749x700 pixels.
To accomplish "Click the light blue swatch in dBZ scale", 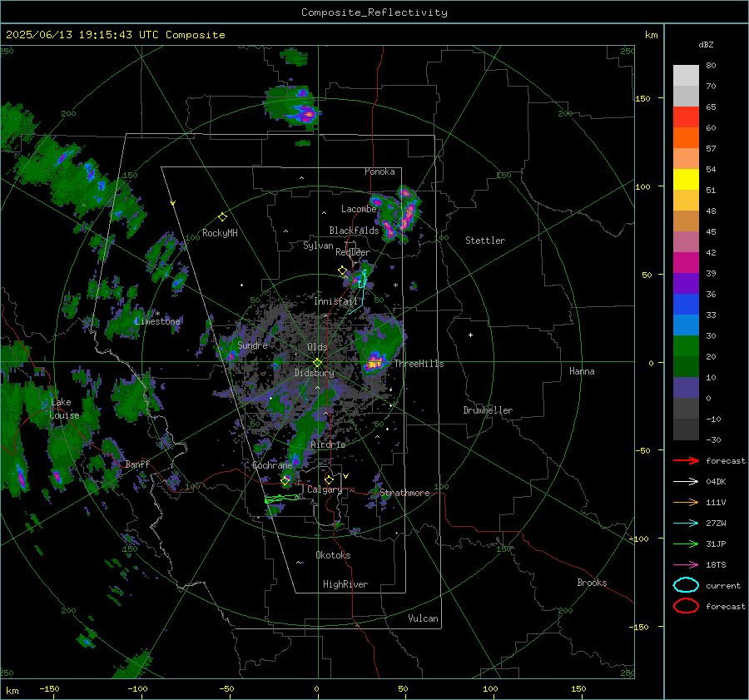I will pyautogui.click(x=686, y=325).
